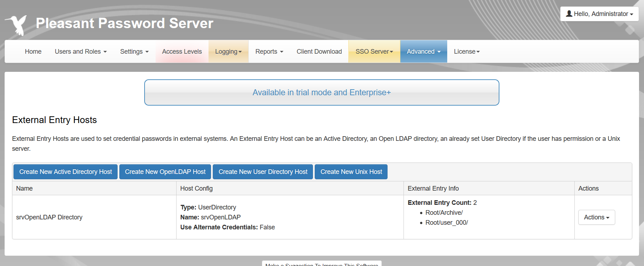This screenshot has width=644, height=266.
Task: Click the Actions column header
Action: 603,188
